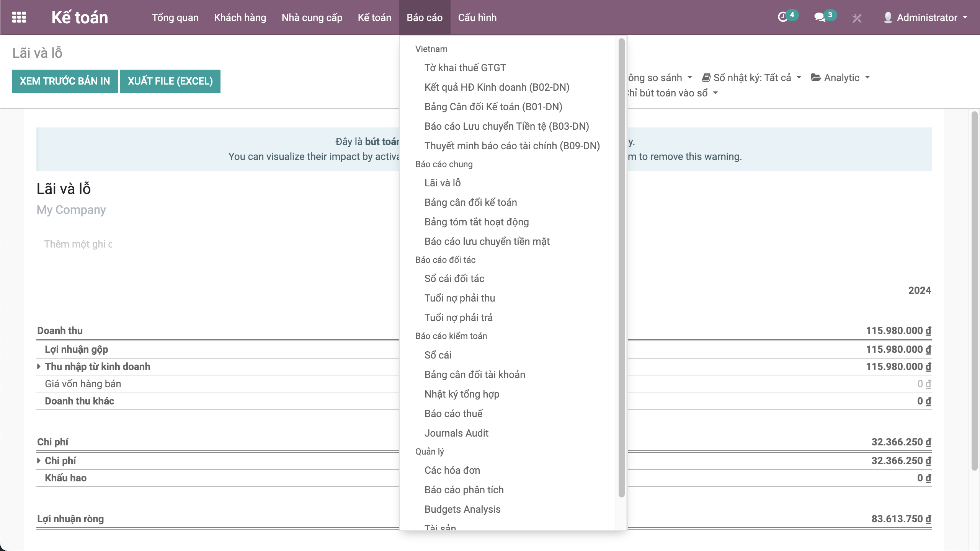980x551 pixels.
Task: Click the Thêm một ghi chú field
Action: (78, 244)
